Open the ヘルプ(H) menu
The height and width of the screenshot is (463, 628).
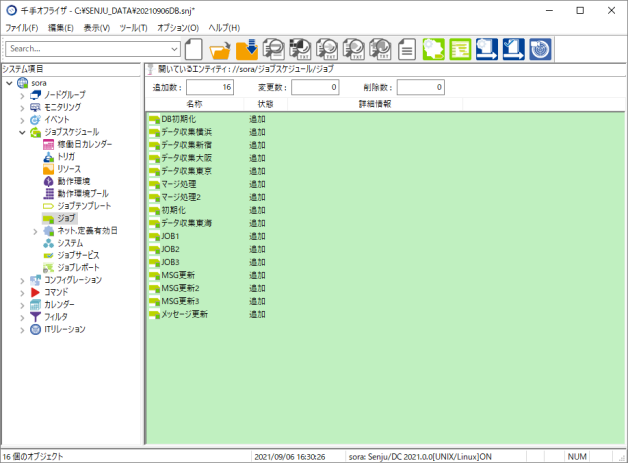[224, 28]
